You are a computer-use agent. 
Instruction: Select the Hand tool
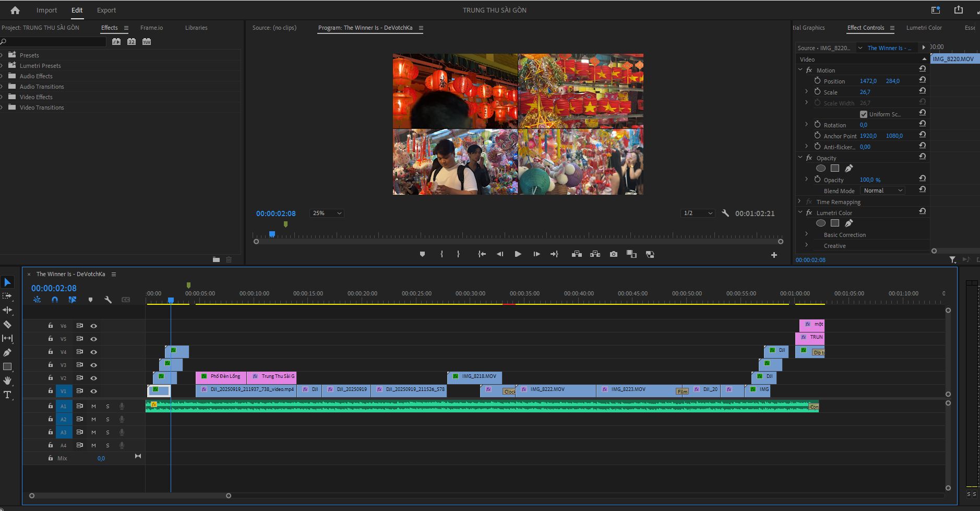7,381
